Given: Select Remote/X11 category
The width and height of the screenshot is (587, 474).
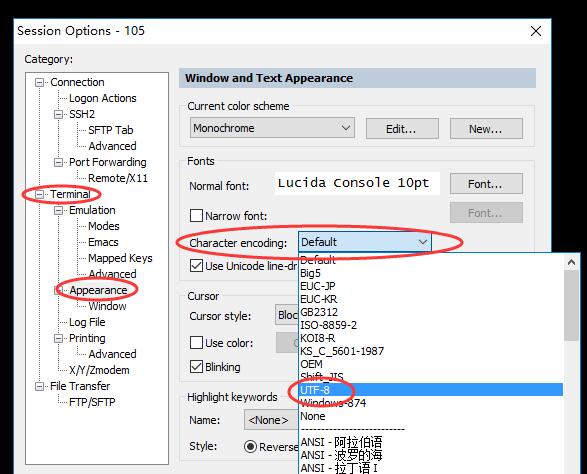Looking at the screenshot, I should coord(118,178).
